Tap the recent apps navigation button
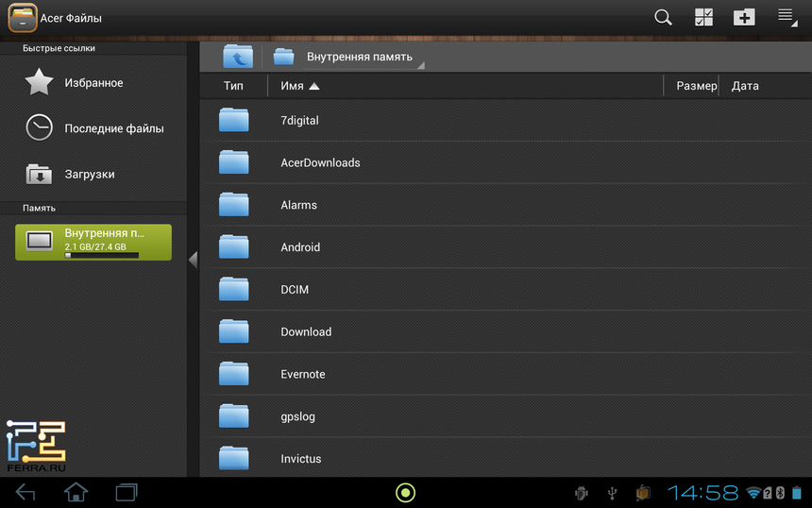The width and height of the screenshot is (812, 508). pyautogui.click(x=127, y=493)
